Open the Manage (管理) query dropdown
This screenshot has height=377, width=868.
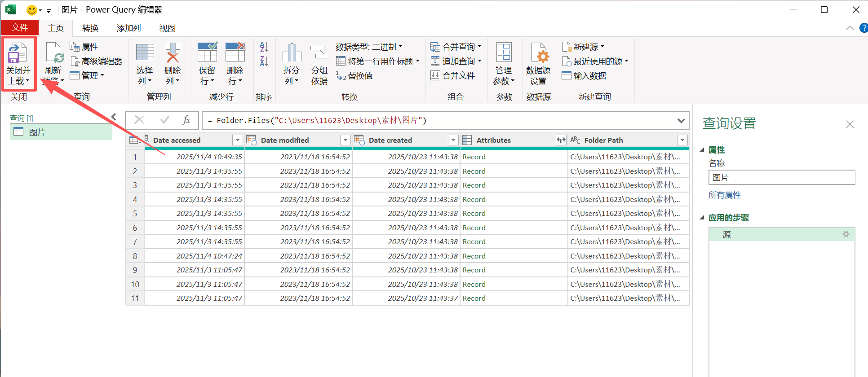87,75
